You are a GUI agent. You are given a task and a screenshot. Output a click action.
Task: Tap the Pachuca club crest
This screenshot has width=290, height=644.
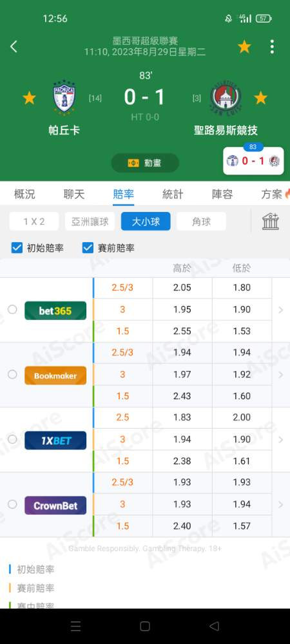click(64, 98)
